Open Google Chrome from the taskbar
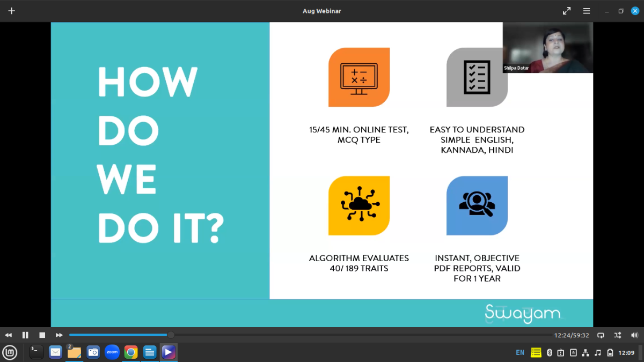 click(131, 352)
